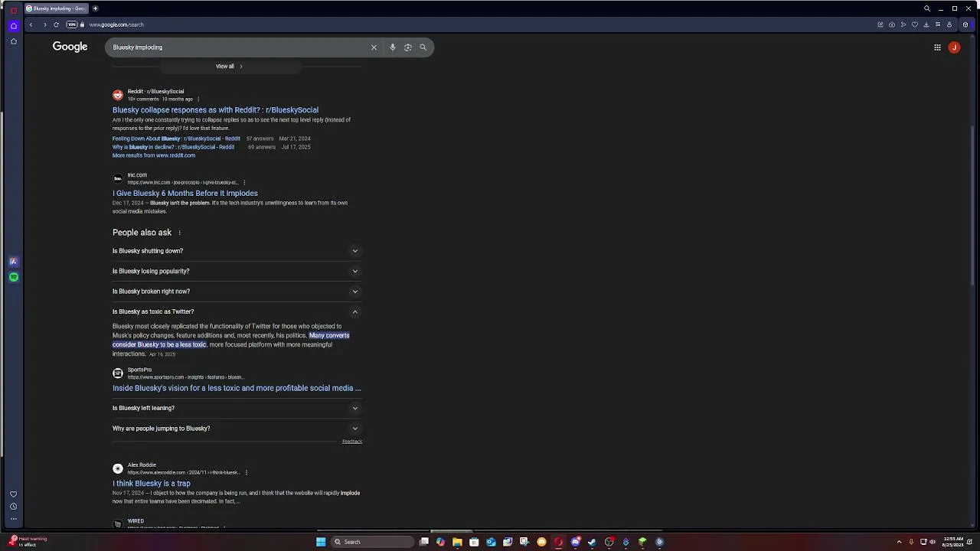Click the taskbar Search box
980x551 pixels.
coord(373,542)
